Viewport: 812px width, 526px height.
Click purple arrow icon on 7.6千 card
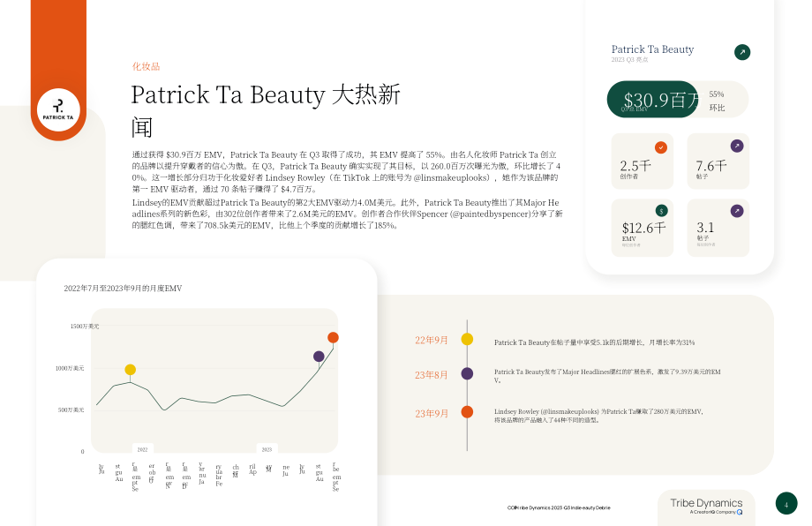(737, 146)
